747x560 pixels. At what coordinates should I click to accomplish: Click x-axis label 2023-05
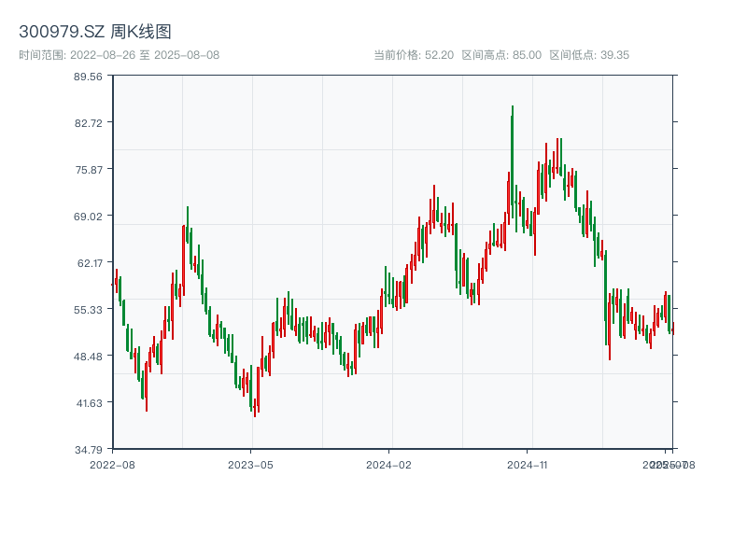coord(250,465)
